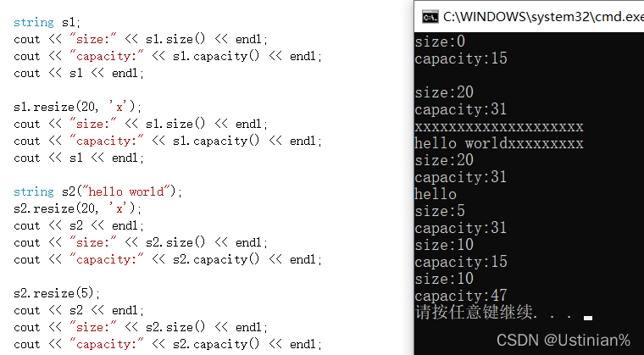Click the first "capacity:" red string literal

point(107,56)
